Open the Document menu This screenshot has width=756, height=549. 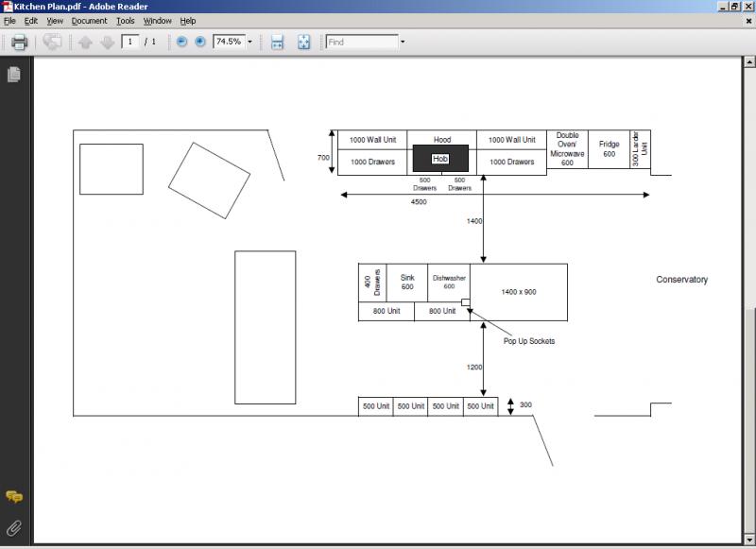click(90, 20)
